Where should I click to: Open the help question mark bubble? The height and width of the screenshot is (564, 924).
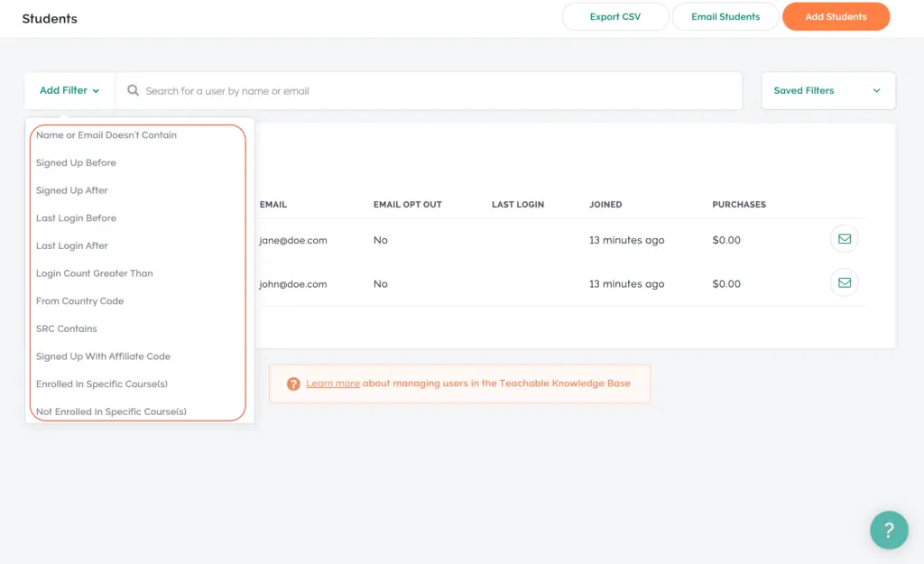(889, 530)
